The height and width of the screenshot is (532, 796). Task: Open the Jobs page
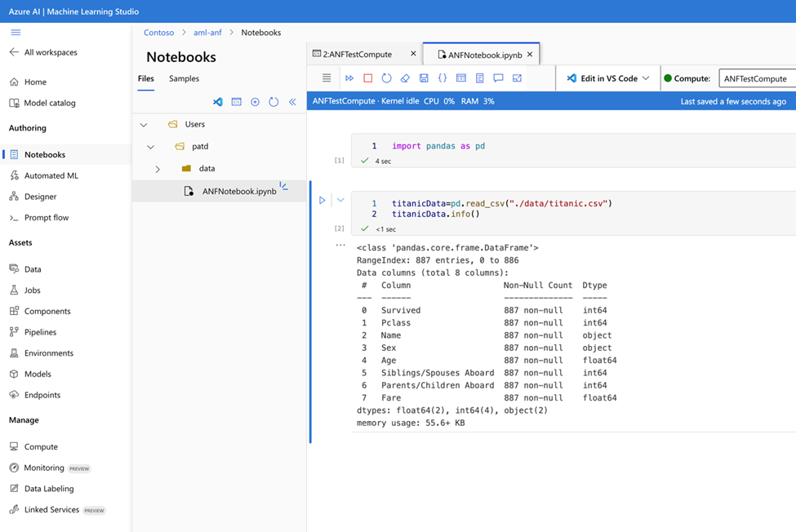point(24,290)
